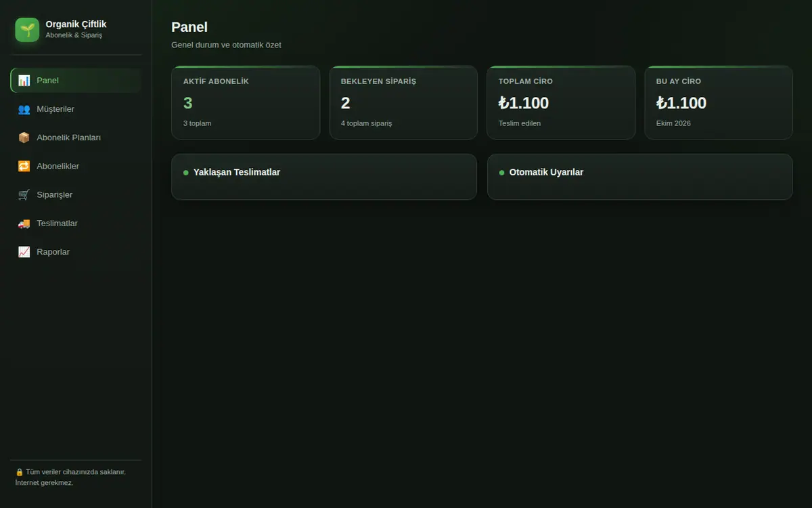Click the Raporlar line chart icon

24,252
